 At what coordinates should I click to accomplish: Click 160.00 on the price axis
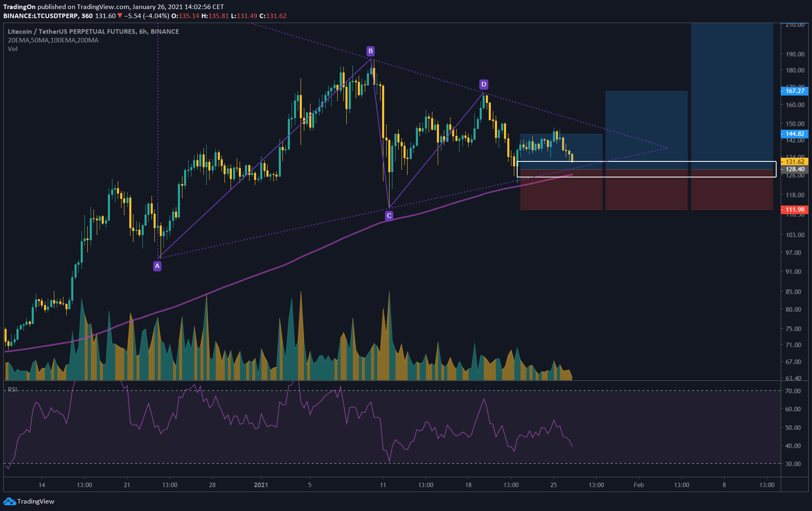tap(795, 105)
